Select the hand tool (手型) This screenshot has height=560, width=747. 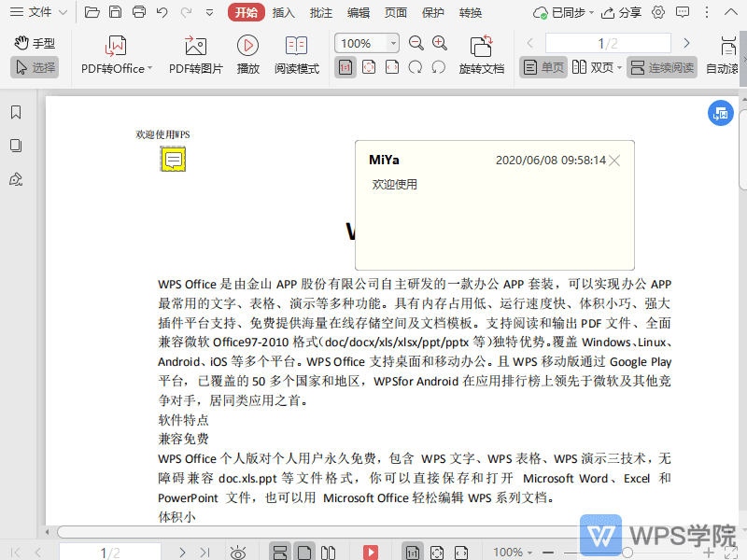35,42
